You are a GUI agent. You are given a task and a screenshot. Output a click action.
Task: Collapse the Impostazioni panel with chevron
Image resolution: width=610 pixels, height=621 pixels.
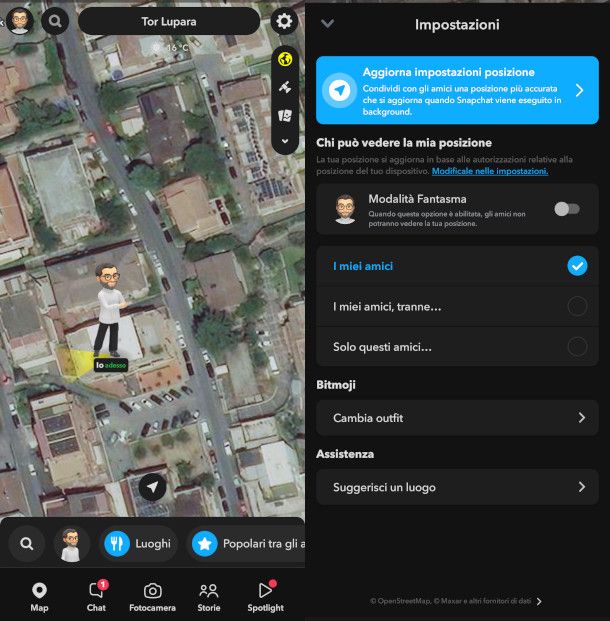click(328, 24)
